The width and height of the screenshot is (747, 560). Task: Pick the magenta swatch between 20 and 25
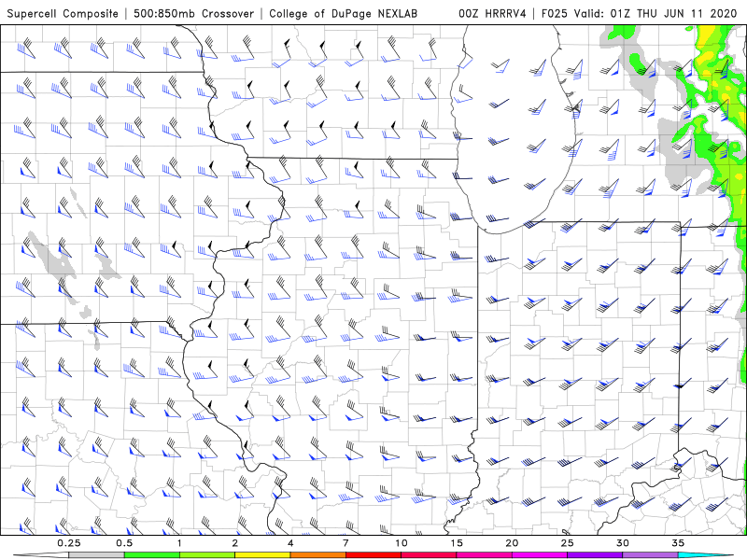540,555
